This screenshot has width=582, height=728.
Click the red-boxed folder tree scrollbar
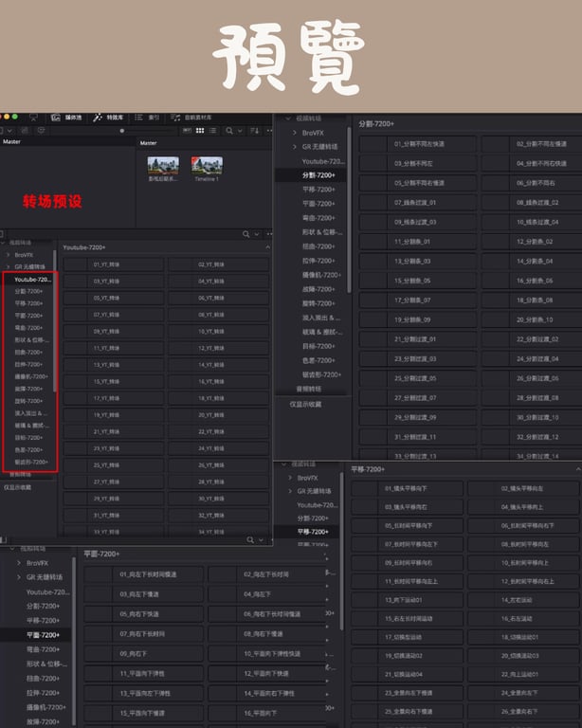click(x=55, y=320)
